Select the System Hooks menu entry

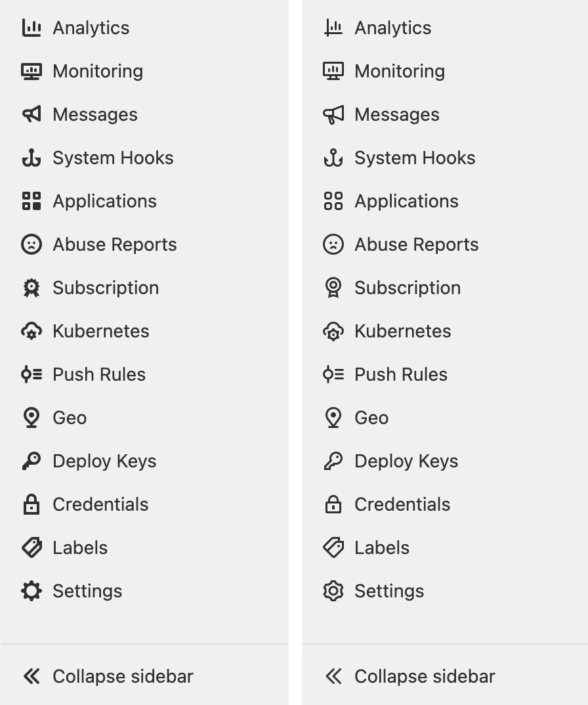tap(113, 158)
